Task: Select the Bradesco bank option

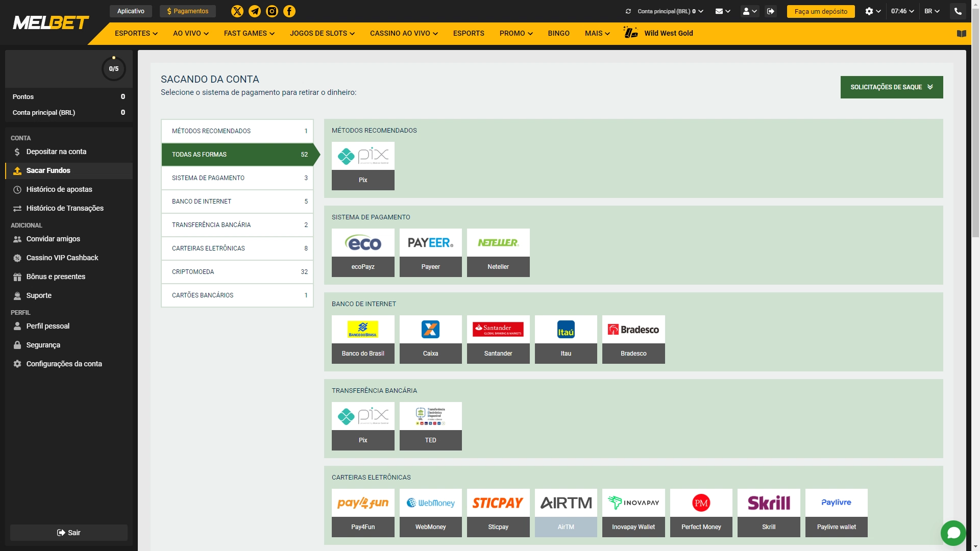Action: (633, 339)
